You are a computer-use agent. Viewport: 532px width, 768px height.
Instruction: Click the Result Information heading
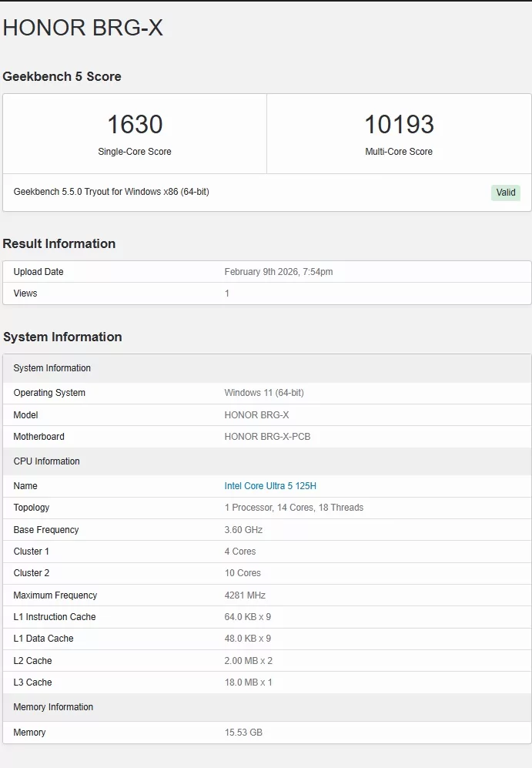(59, 243)
